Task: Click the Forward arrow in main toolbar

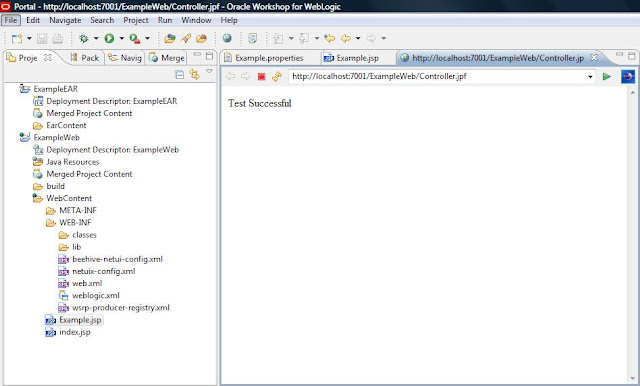Action: (x=371, y=38)
